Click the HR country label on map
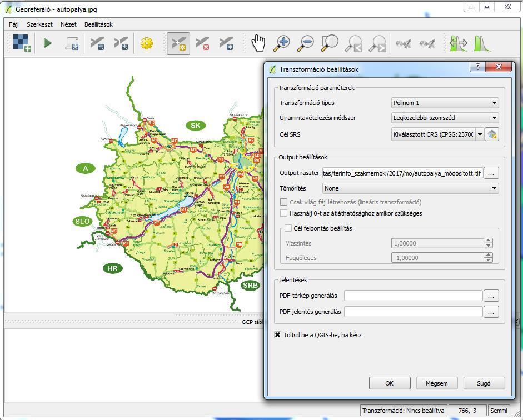Screen dimensions: 523x420 112,268
